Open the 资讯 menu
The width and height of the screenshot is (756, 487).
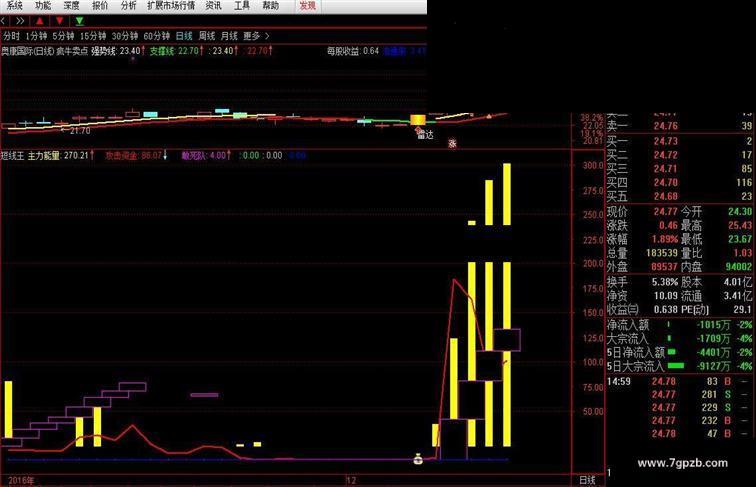coord(214,6)
